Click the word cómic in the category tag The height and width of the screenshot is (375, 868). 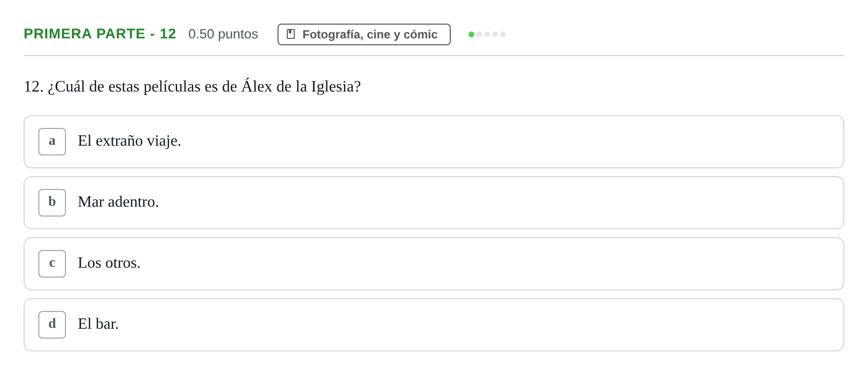click(420, 34)
